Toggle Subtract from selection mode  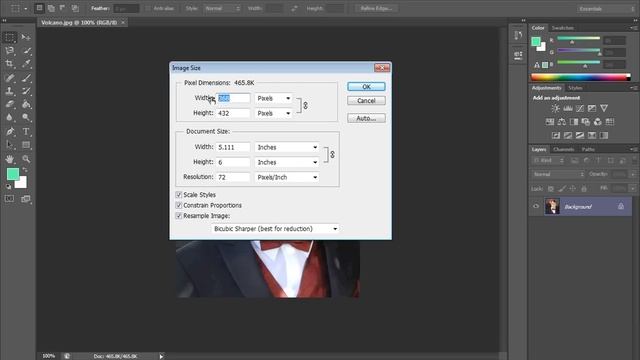click(63, 8)
